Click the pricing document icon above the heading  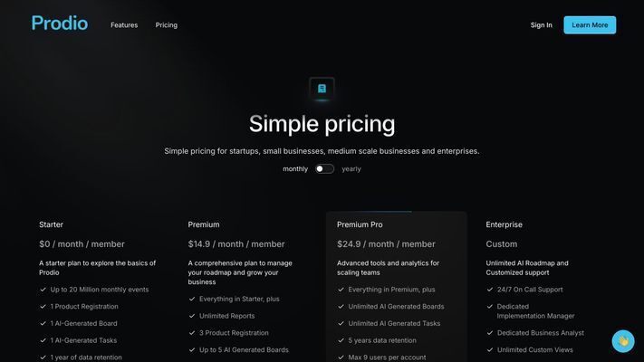pos(322,89)
